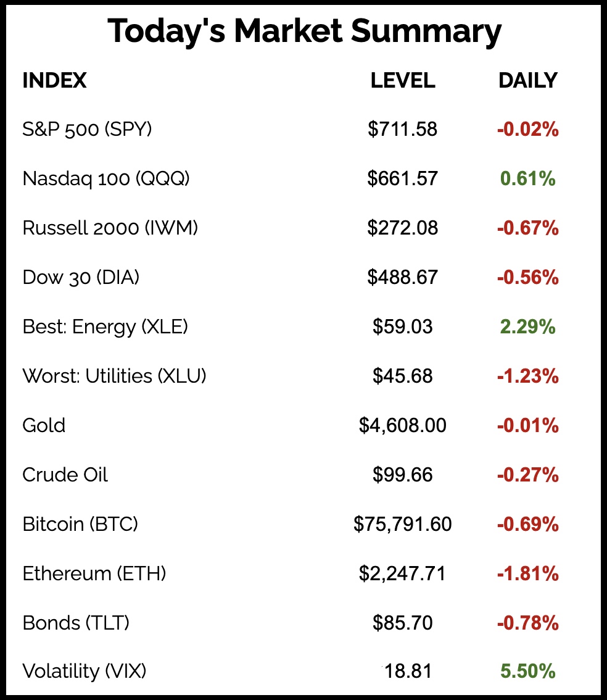Click the Today's Market Summary title
This screenshot has width=607, height=700.
pyautogui.click(x=304, y=32)
